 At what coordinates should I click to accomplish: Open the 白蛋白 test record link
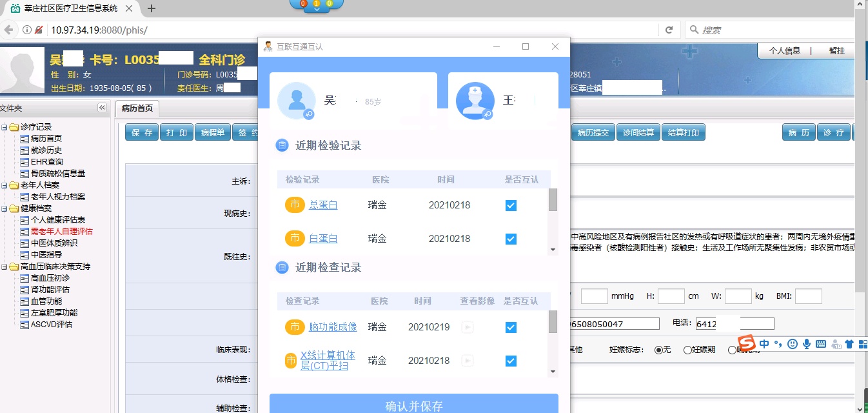pos(323,239)
